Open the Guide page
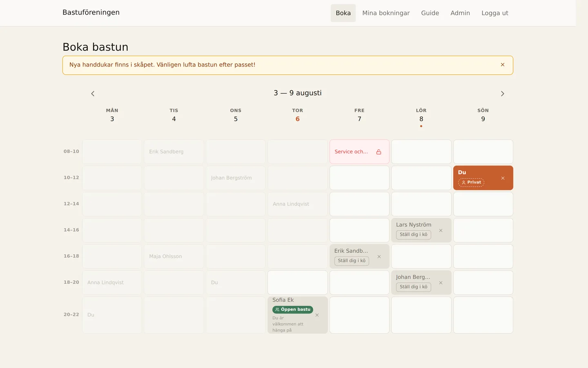The image size is (588, 368). [430, 13]
